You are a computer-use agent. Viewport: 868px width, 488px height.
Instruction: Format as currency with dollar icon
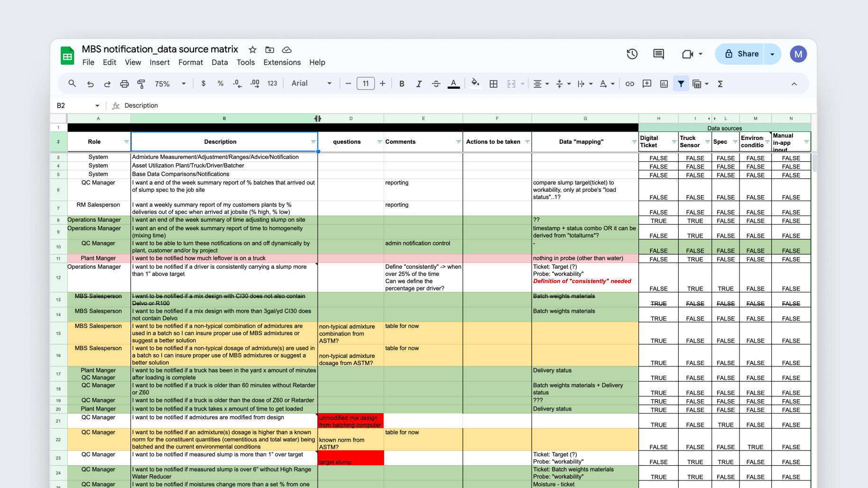click(x=203, y=84)
